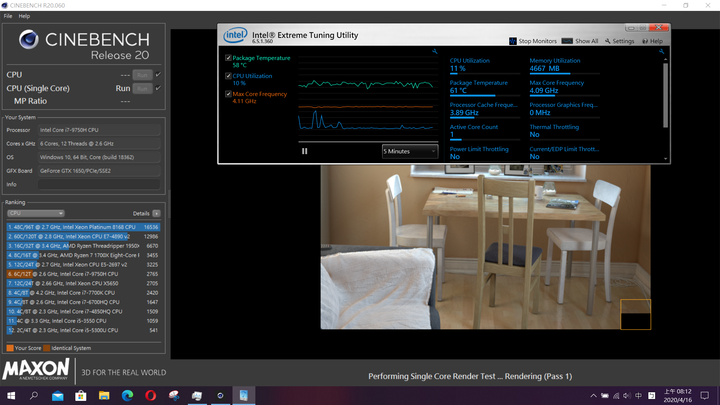The height and width of the screenshot is (405, 720).
Task: Switch to Cinebench taskbar icon
Action: coord(220,395)
